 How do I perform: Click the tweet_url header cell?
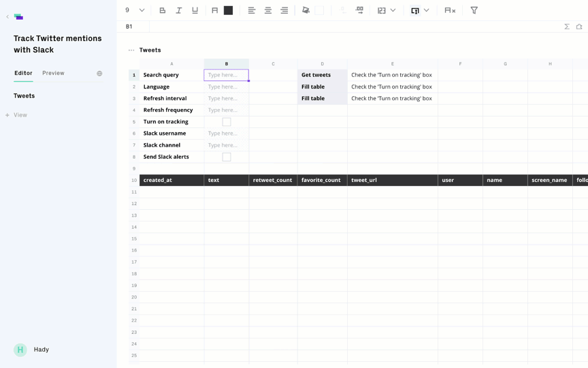(x=393, y=180)
